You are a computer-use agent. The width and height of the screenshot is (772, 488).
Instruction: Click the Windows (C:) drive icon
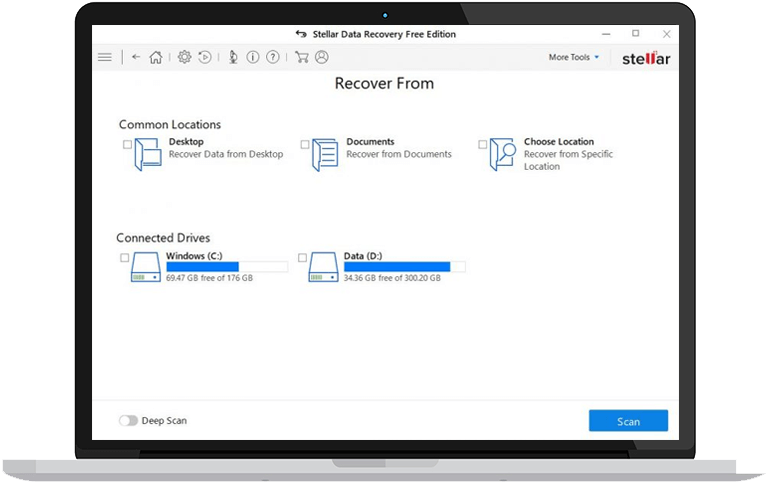click(x=146, y=267)
